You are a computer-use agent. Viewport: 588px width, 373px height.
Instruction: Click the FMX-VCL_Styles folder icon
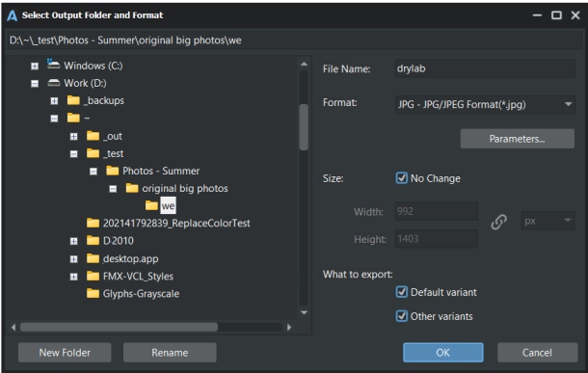[93, 276]
